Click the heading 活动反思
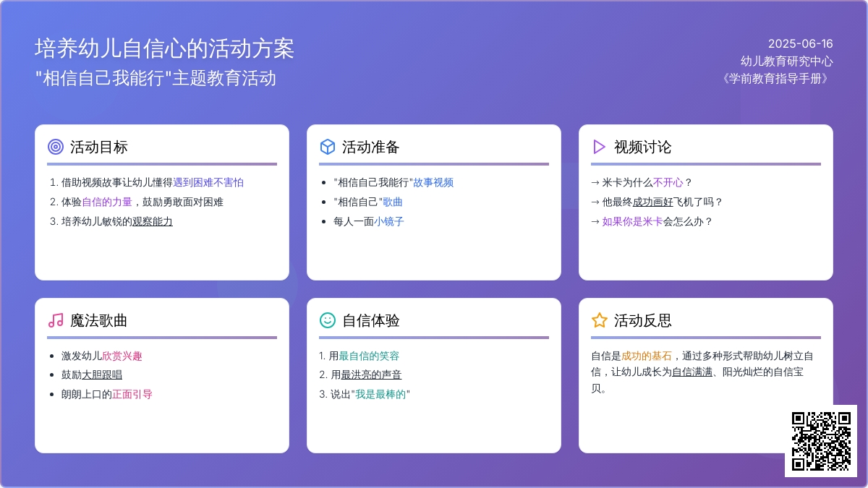 [643, 320]
